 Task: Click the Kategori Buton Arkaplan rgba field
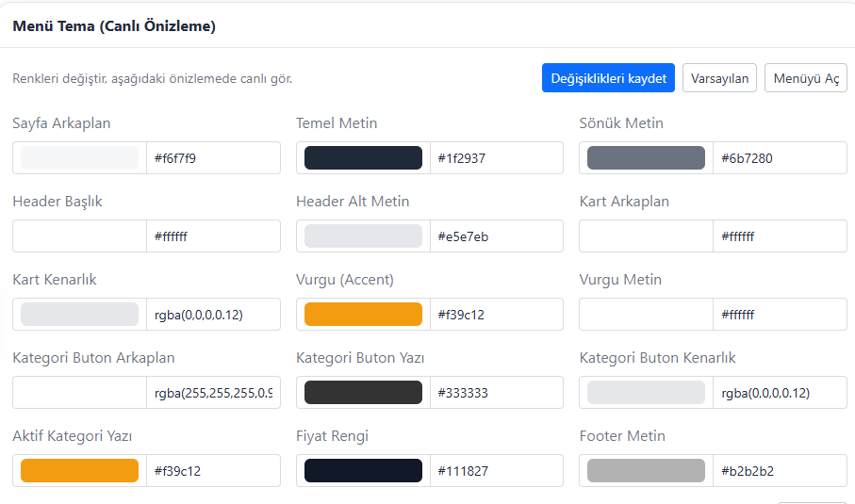213,393
